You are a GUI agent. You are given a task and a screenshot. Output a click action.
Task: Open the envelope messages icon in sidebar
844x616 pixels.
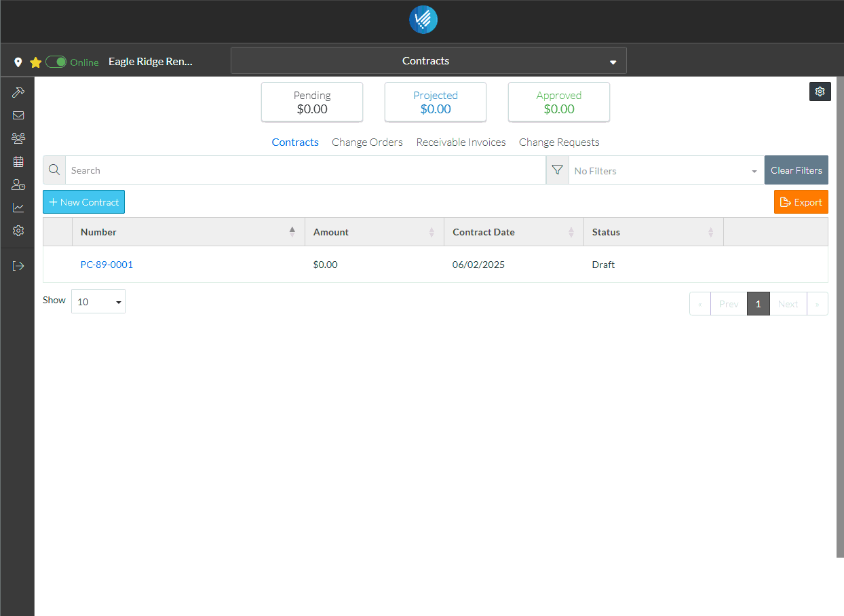(18, 115)
